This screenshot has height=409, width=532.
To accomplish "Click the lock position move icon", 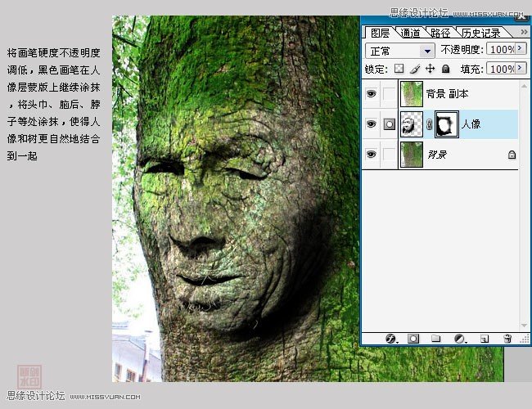I will (431, 70).
